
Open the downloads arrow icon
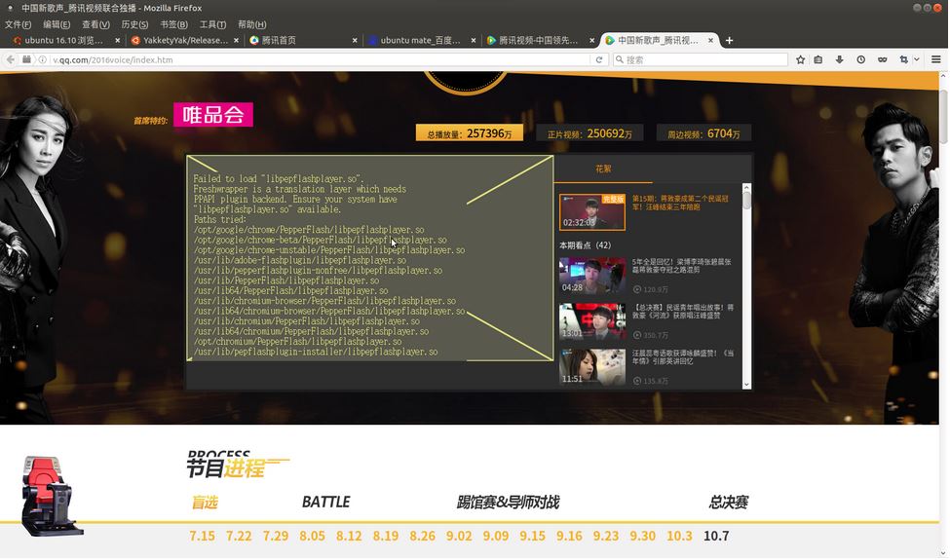[839, 59]
